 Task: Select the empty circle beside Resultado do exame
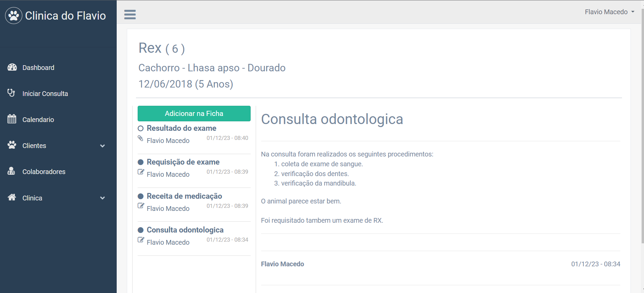coord(141,128)
